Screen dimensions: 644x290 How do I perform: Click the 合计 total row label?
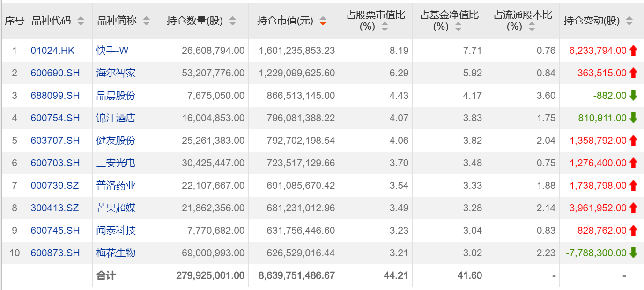(106, 275)
